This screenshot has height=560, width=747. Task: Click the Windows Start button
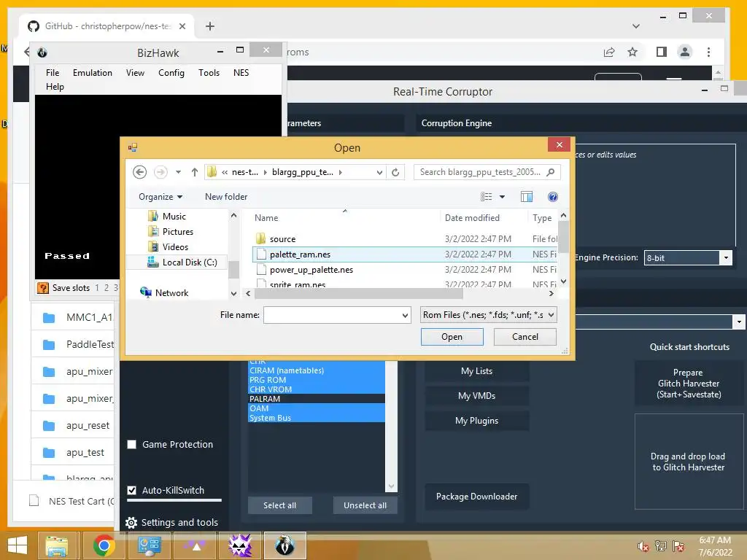pyautogui.click(x=18, y=545)
